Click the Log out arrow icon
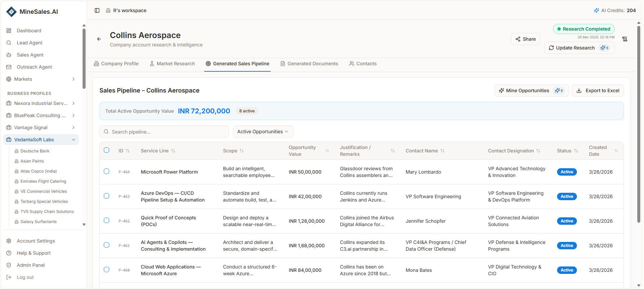Viewport: 644px width, 289px height. point(9,277)
